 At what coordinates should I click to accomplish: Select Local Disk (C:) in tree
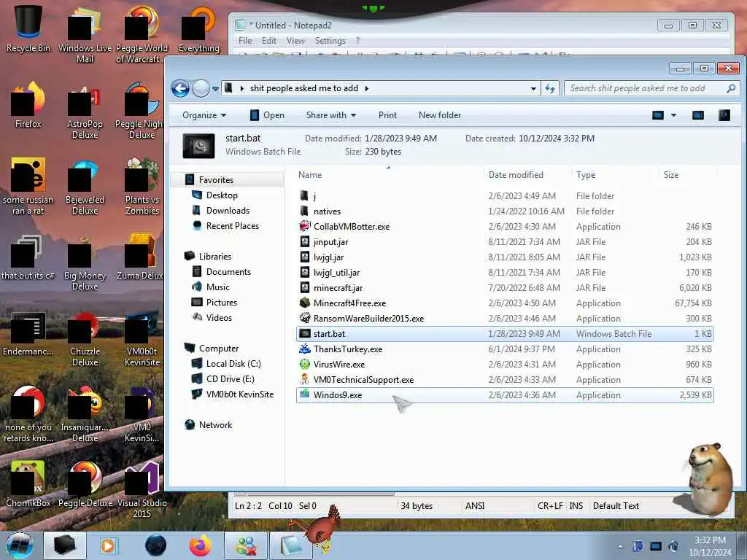coord(233,364)
